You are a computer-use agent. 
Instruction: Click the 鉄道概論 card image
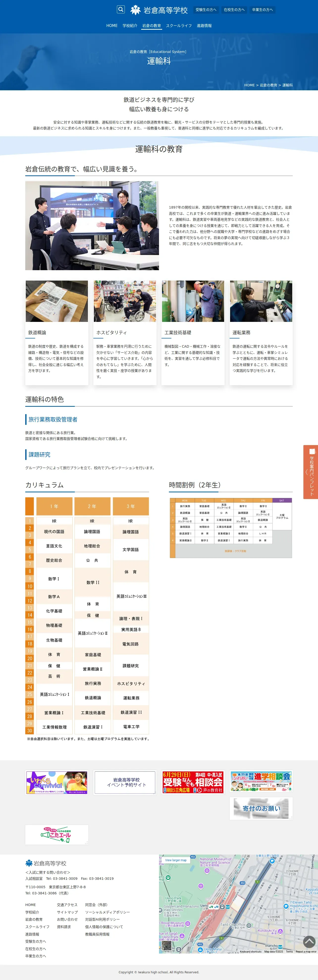[x=57, y=301]
